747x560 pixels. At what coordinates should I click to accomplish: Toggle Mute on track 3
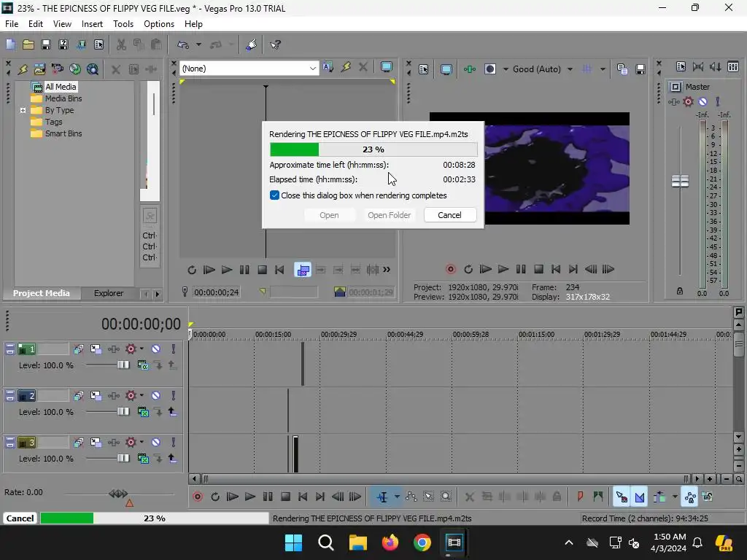pos(156,443)
